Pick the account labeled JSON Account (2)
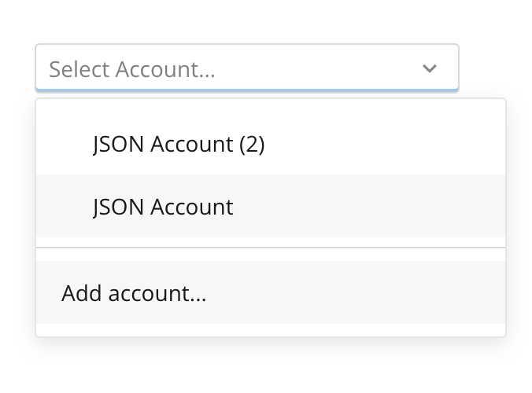 coord(179,144)
